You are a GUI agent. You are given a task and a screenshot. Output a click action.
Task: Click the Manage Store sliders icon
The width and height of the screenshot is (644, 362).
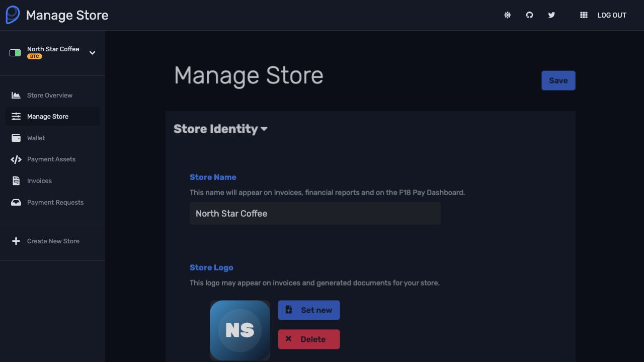tap(16, 116)
